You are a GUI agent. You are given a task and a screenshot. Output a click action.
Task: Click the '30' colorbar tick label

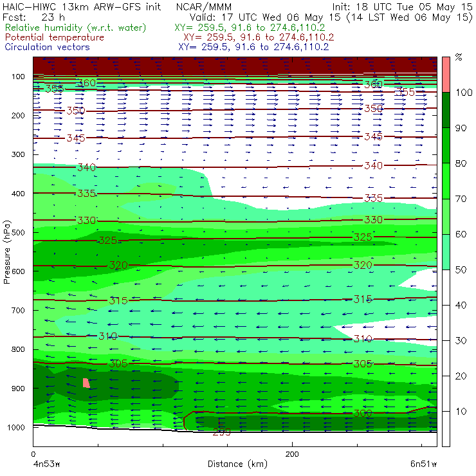click(x=461, y=341)
